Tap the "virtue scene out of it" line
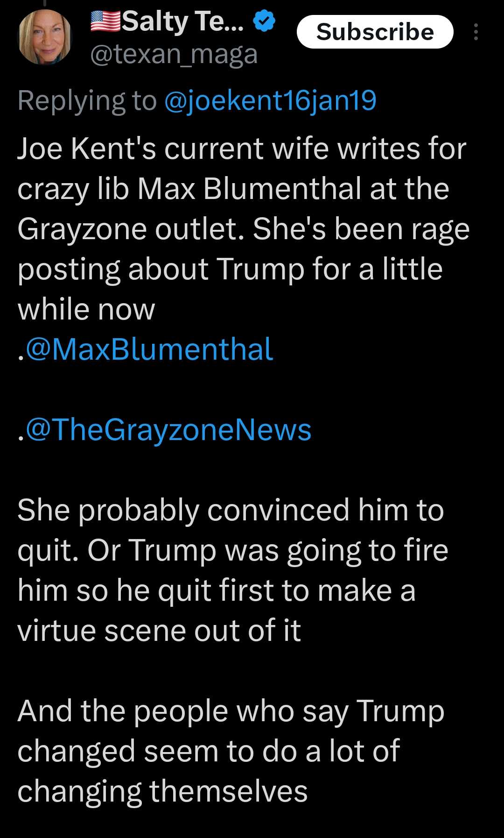 pos(159,631)
